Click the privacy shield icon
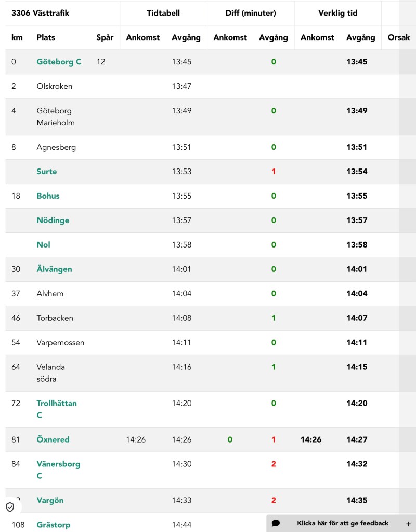This screenshot has height=532, width=416. pos(10,507)
